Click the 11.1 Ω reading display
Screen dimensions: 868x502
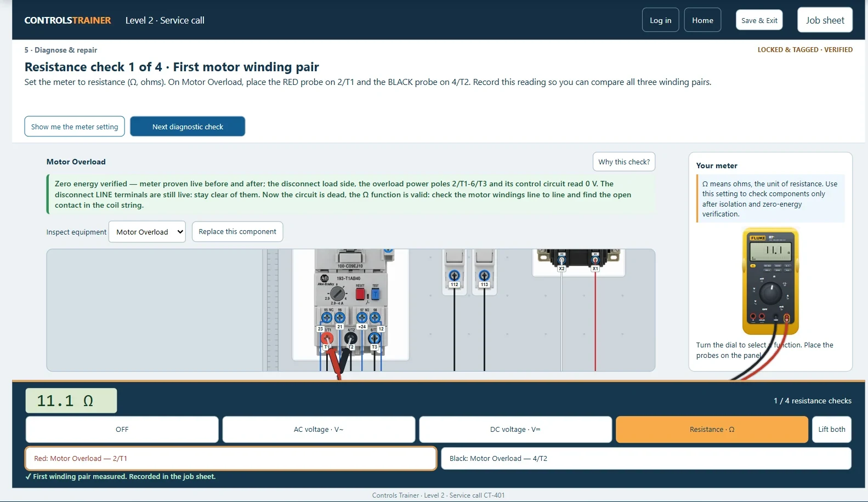click(x=71, y=401)
